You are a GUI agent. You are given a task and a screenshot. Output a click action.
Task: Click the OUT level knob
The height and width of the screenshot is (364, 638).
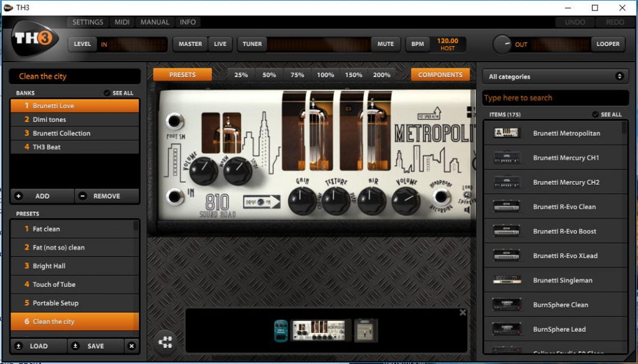(x=502, y=44)
